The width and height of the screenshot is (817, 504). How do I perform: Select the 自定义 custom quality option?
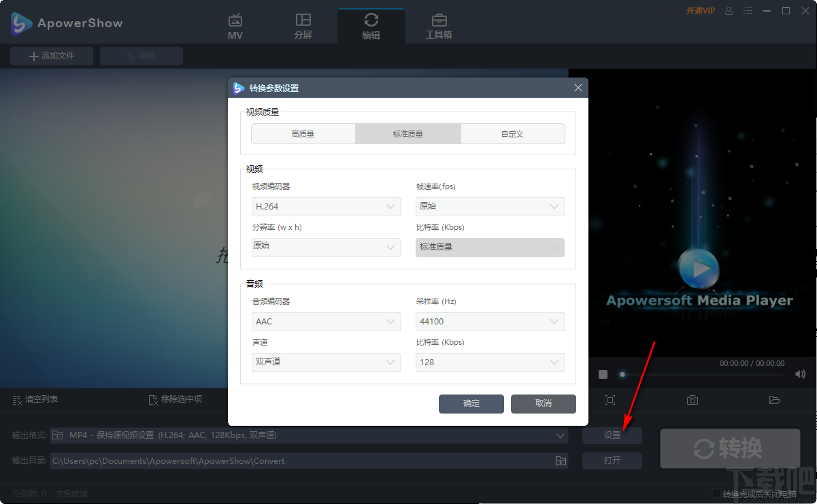[x=513, y=133]
